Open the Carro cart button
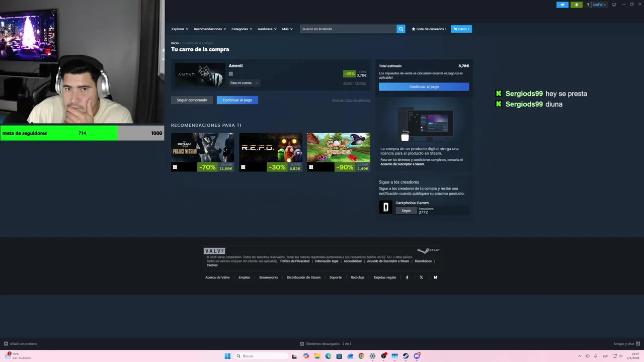This screenshot has width=644, height=362. (x=461, y=29)
